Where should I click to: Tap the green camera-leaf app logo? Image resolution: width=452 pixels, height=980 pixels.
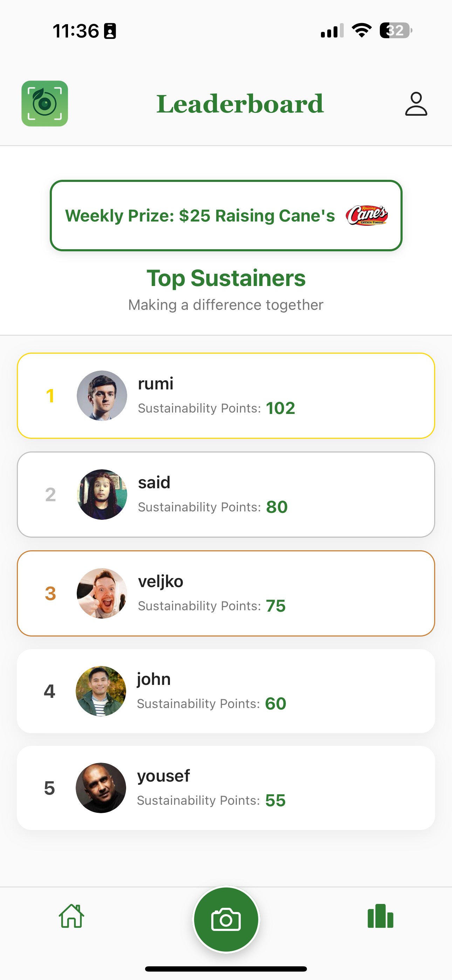(x=44, y=103)
